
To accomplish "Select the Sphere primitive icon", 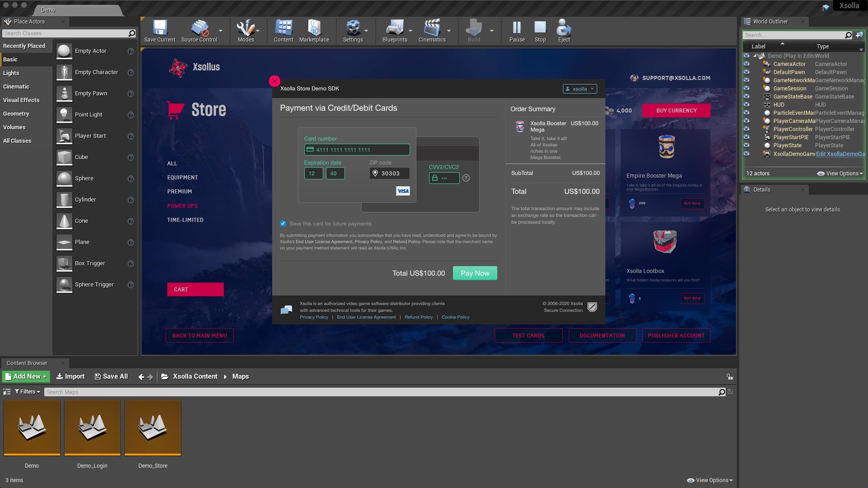I will [64, 178].
